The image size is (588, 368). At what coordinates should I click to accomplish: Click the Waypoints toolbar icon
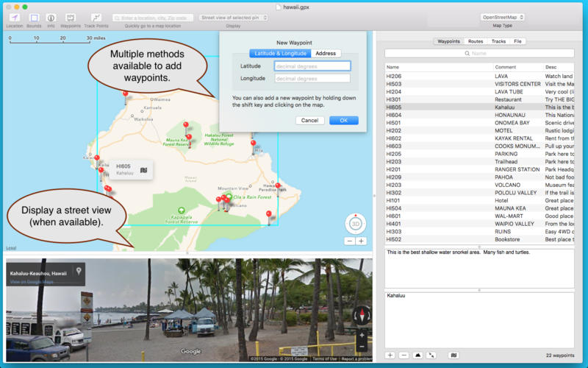click(71, 17)
